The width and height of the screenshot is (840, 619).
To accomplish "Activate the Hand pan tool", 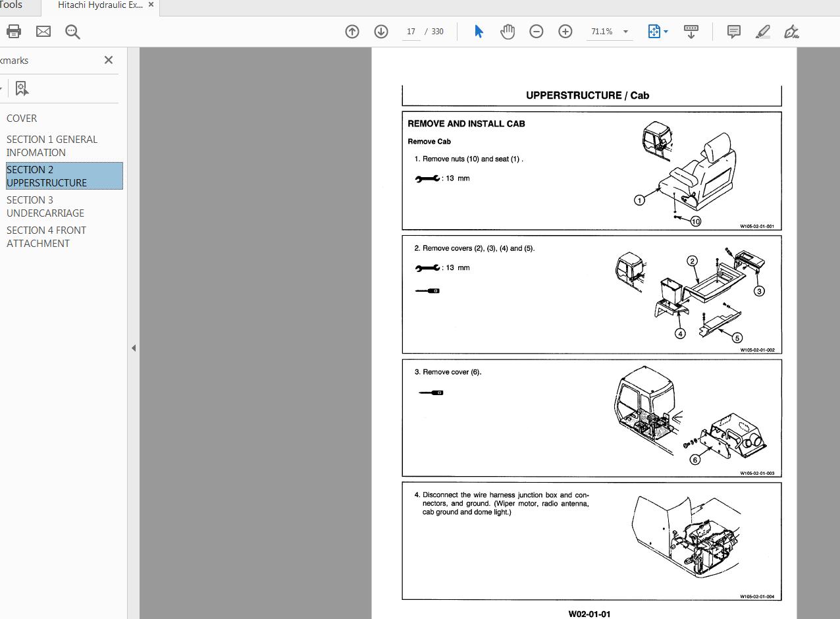I will (508, 32).
